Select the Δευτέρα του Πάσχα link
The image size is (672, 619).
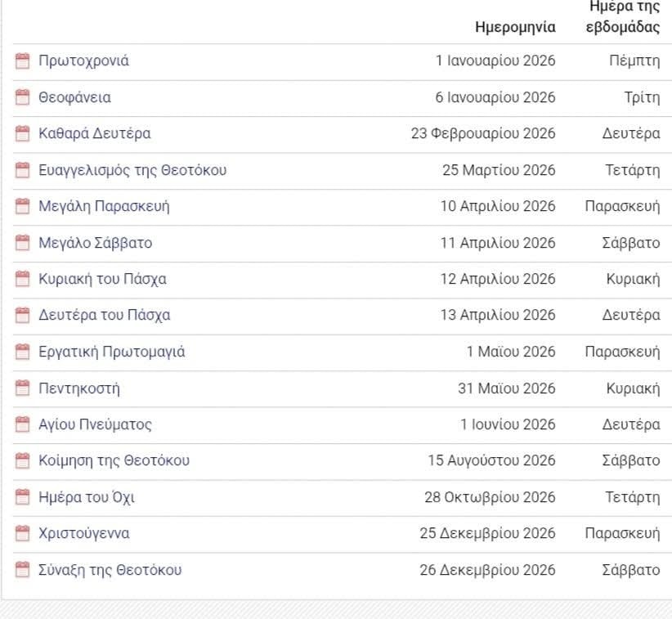105,315
